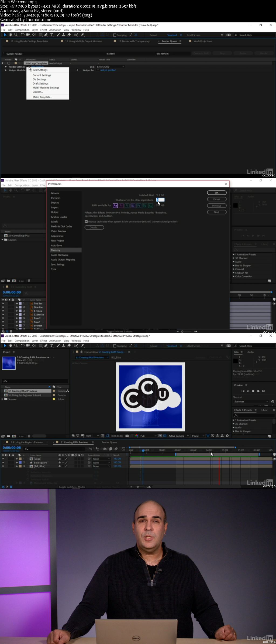Click Toggle Switches / Modes under the RAM Previews timeline

(72, 487)
